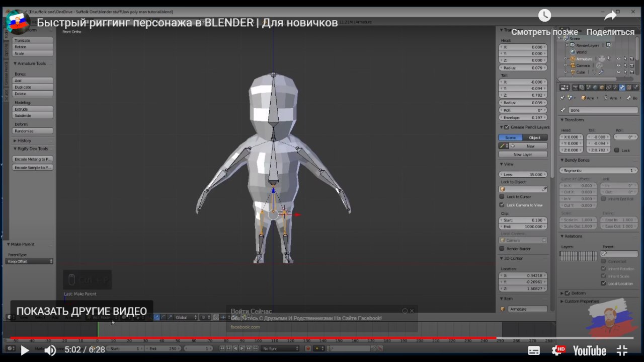Click the Subdivide button
The width and height of the screenshot is (644, 362).
point(33,116)
